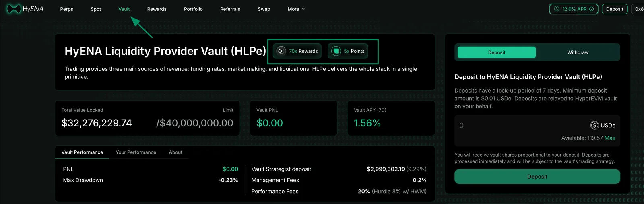The width and height of the screenshot is (644, 204).
Task: Click the Performance Fees 20% value
Action: coord(364,191)
